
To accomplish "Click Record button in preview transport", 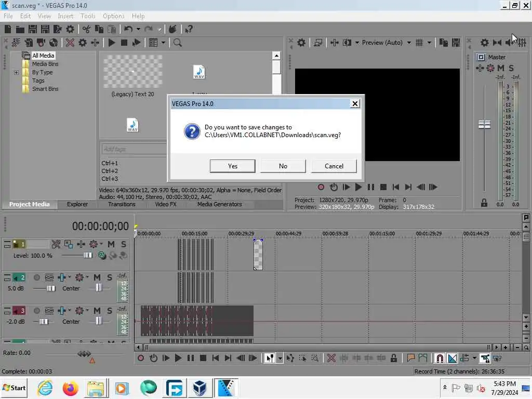I will tap(321, 187).
